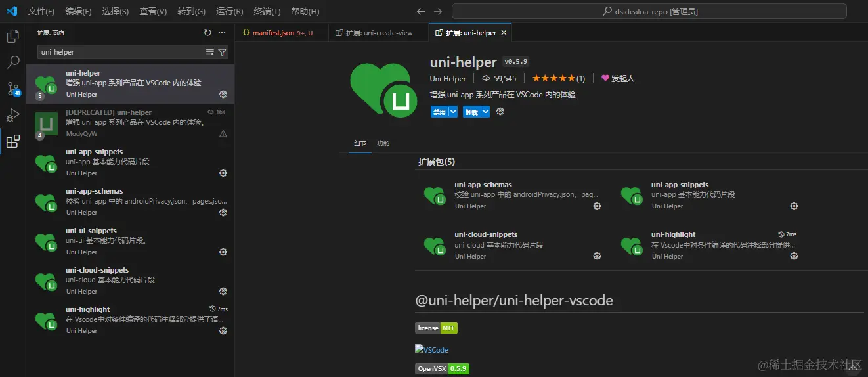Click warning icon on deprecated uni-helper
The image size is (868, 377).
pos(223,133)
